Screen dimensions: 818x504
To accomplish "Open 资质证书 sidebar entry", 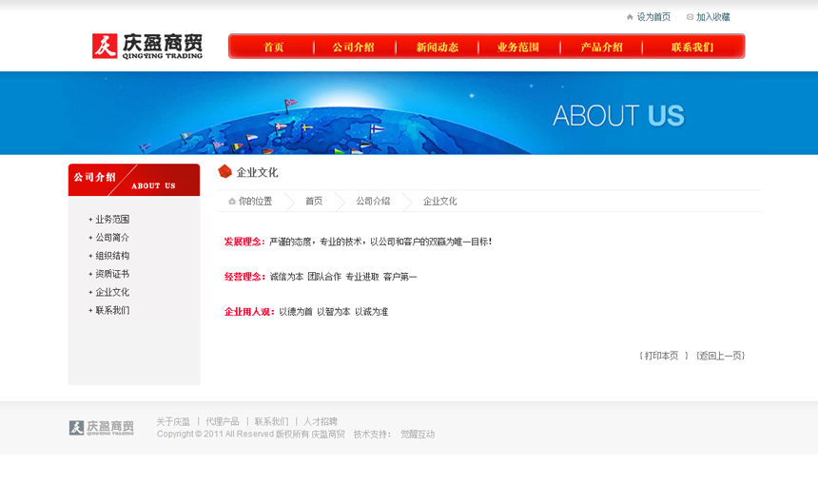I will pos(112,274).
